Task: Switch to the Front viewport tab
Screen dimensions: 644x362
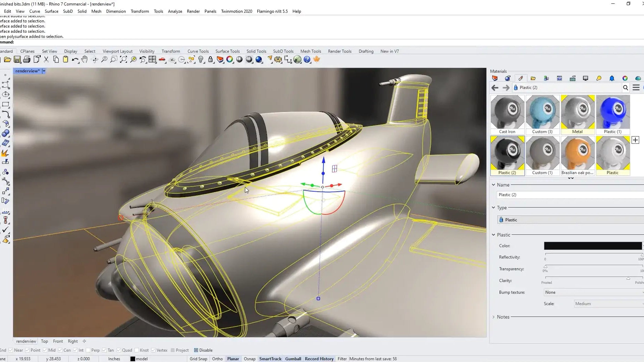Action: [x=58, y=341]
